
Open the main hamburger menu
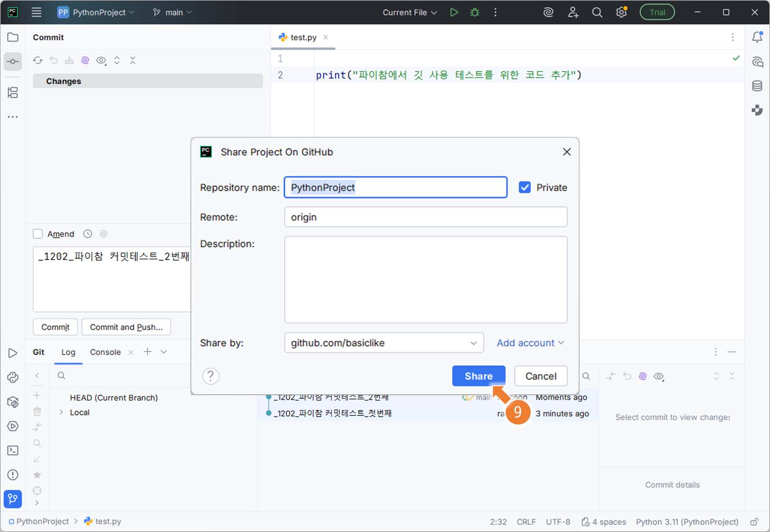(36, 12)
